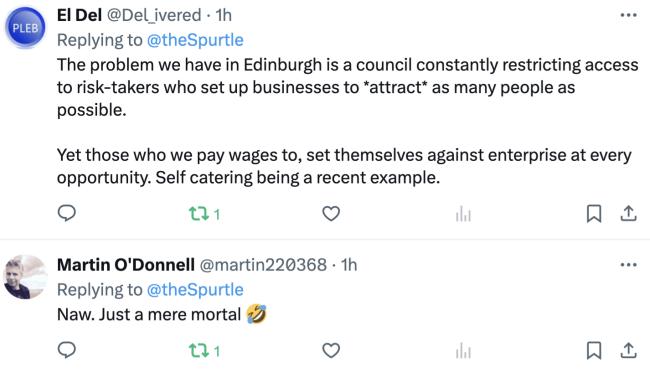The width and height of the screenshot is (650, 373).
Task: Like El Del's tweet with heart icon
Action: [x=331, y=214]
